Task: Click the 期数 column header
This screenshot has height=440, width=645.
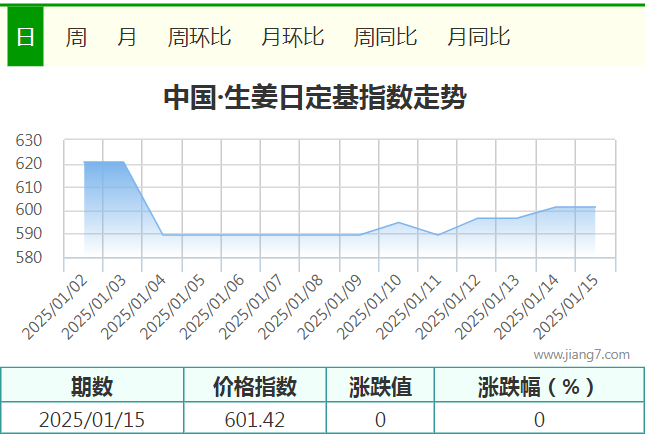Action: (92, 386)
